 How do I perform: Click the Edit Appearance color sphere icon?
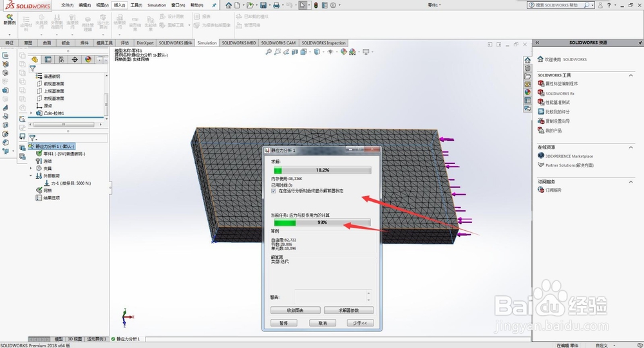(344, 51)
